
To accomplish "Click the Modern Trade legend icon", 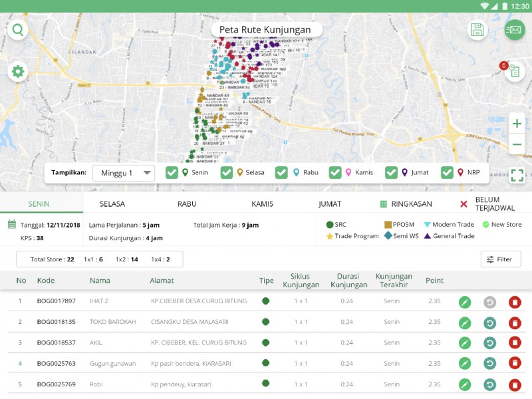I will click(x=428, y=225).
